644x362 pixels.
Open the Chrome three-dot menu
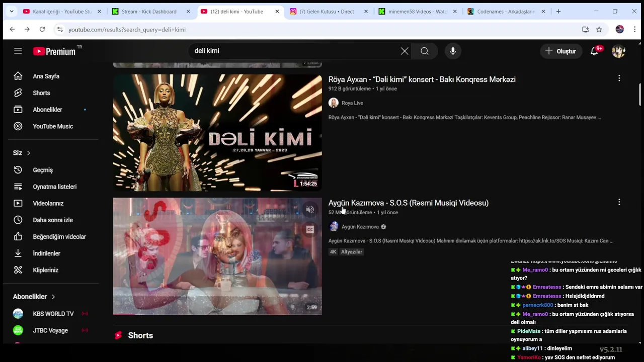tap(635, 30)
